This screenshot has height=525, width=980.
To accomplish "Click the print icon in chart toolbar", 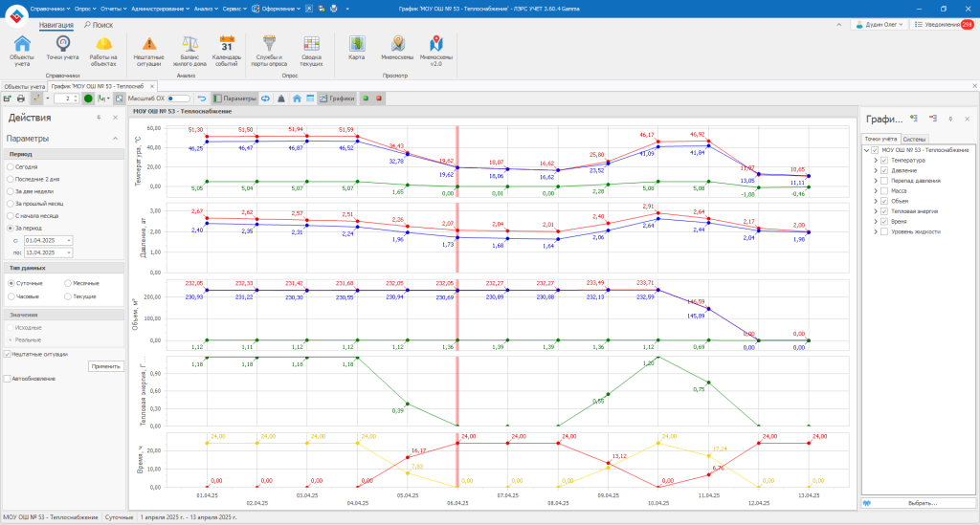I will 21,98.
